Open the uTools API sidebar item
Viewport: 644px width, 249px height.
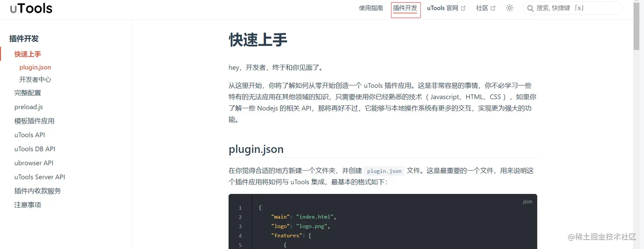[x=29, y=135]
